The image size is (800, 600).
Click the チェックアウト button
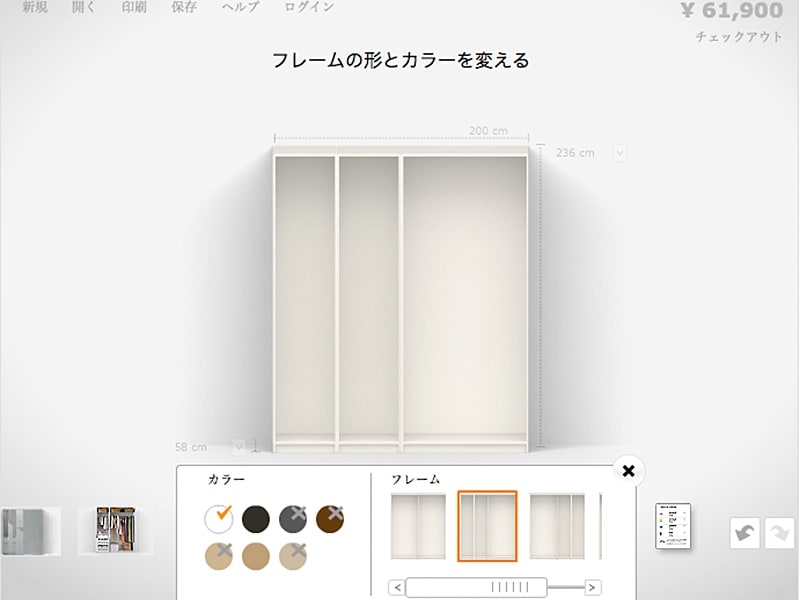pos(738,37)
